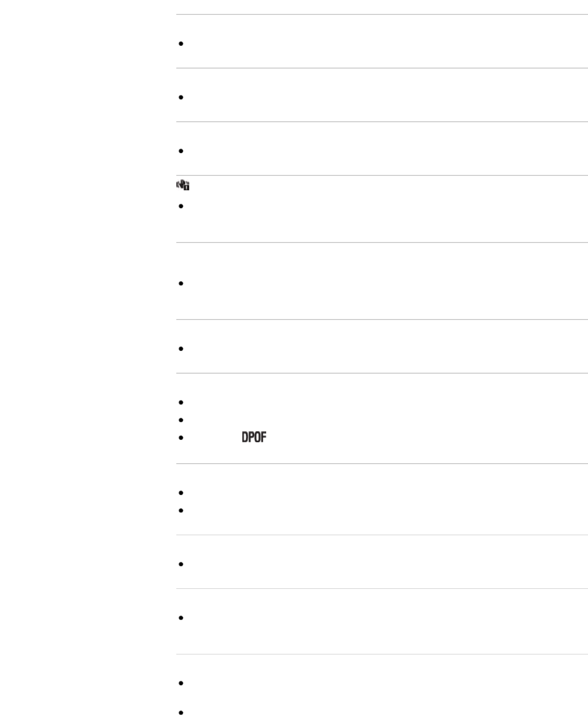Click the first bullet of the three-bullet DPOF group
Screen dimensions: 588x725
coord(181,402)
